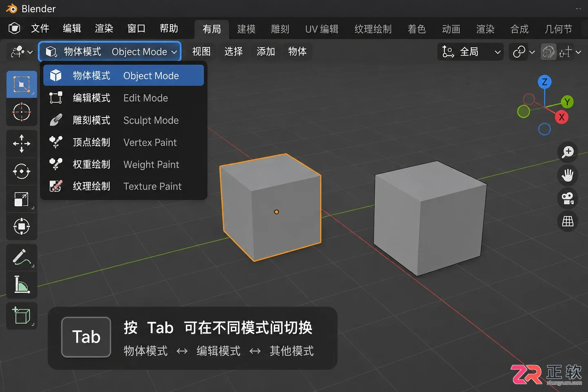The width and height of the screenshot is (588, 392).
Task: Select the Add Cube tool
Action: (22, 316)
